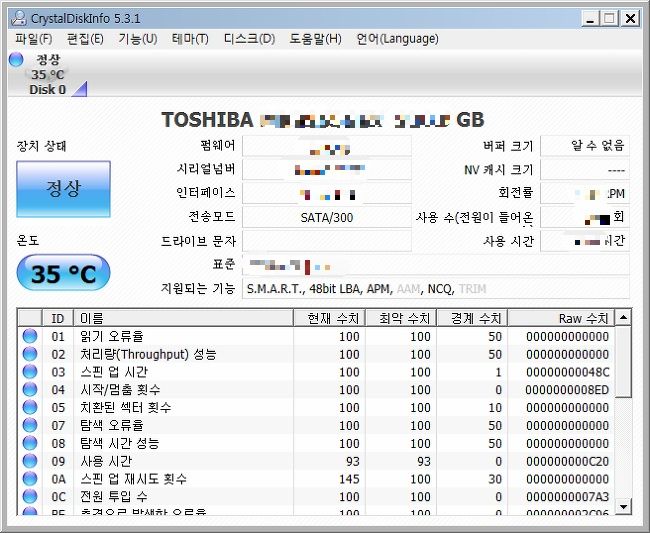Image resolution: width=650 pixels, height=533 pixels.
Task: Click raw value 000000000C20
Action: pos(568,461)
